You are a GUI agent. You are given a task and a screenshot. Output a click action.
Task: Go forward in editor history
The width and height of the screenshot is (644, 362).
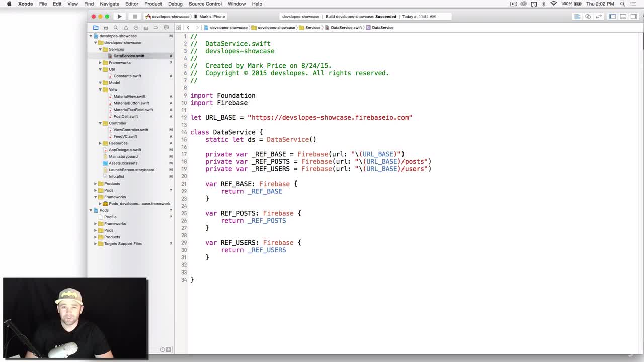click(x=197, y=27)
